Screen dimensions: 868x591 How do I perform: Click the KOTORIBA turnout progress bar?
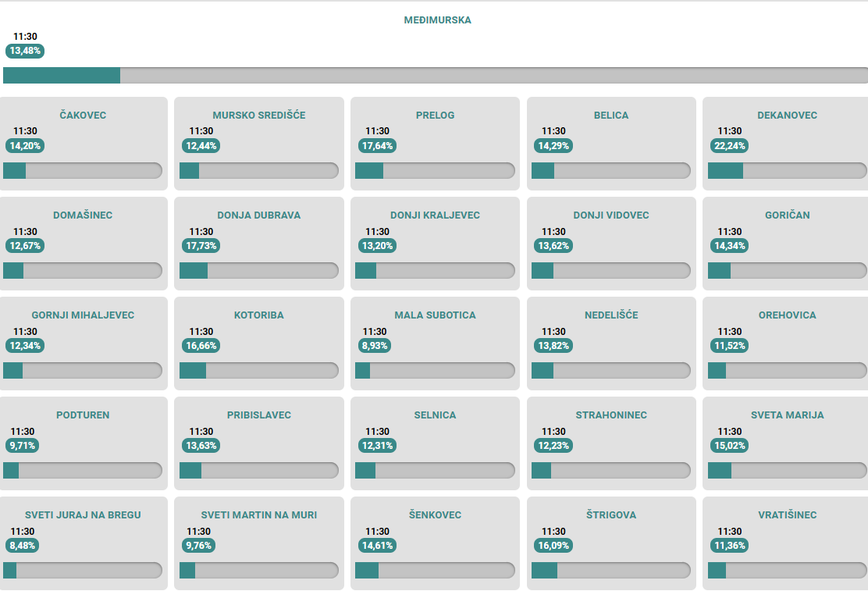click(x=259, y=371)
